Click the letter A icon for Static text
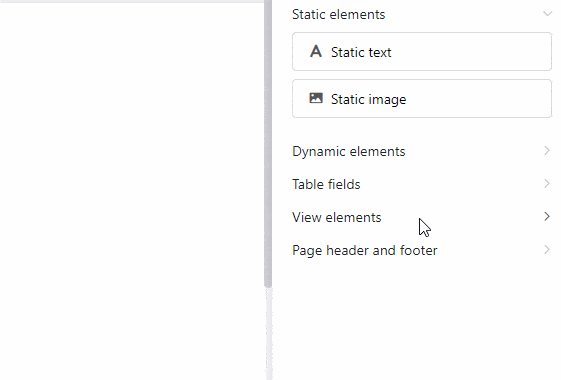Viewport: 561px width, 380px height. tap(316, 52)
